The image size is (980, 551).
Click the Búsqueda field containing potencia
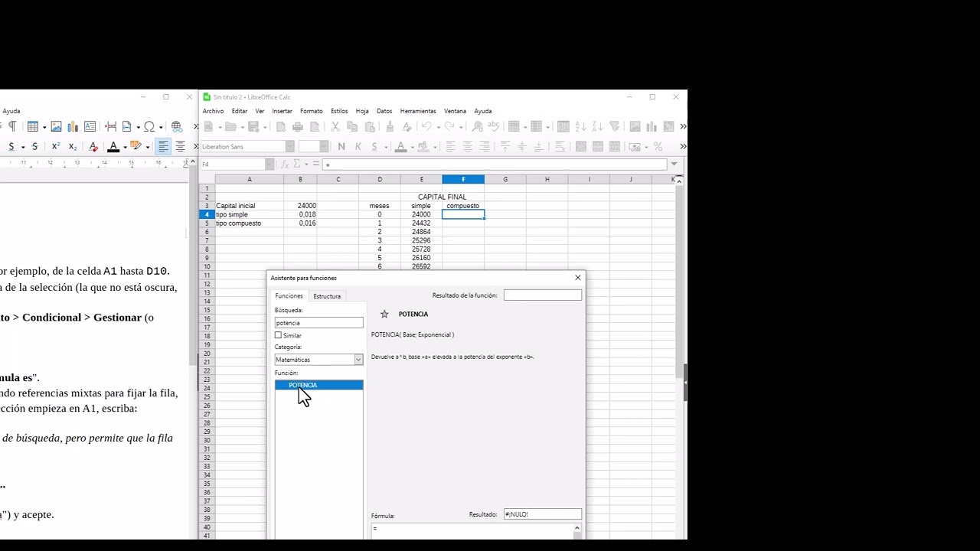click(x=318, y=323)
